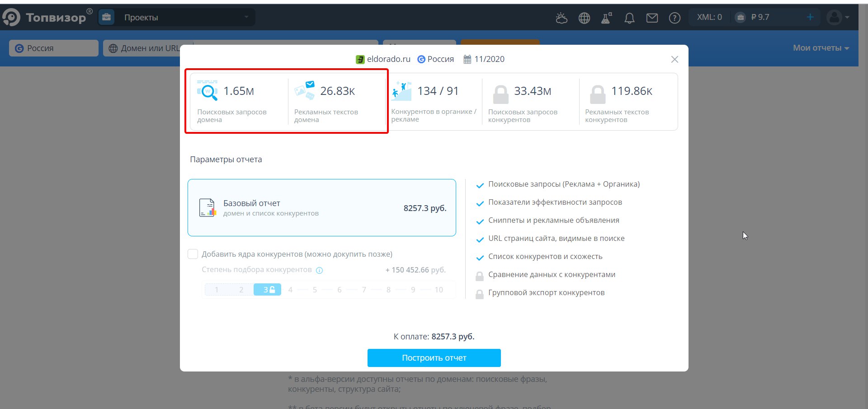Image resolution: width=868 pixels, height=409 pixels.
Task: Click the XML: 0 indicator
Action: pos(709,17)
